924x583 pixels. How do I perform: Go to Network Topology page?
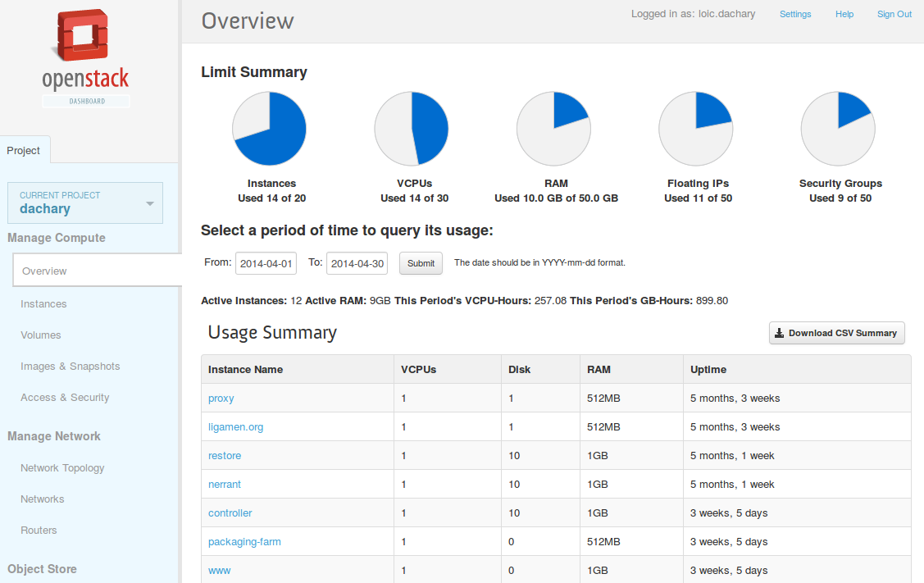point(62,467)
